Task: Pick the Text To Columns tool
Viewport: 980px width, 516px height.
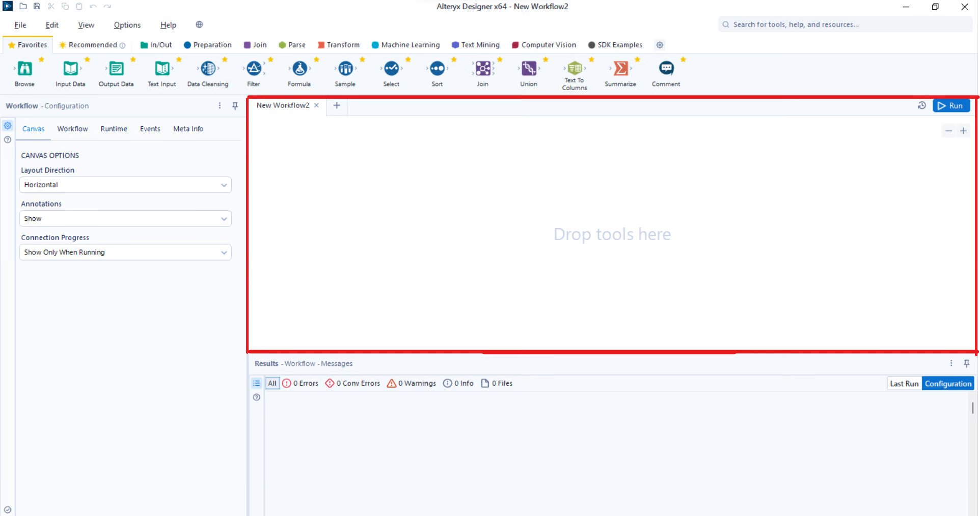Action: coord(575,68)
